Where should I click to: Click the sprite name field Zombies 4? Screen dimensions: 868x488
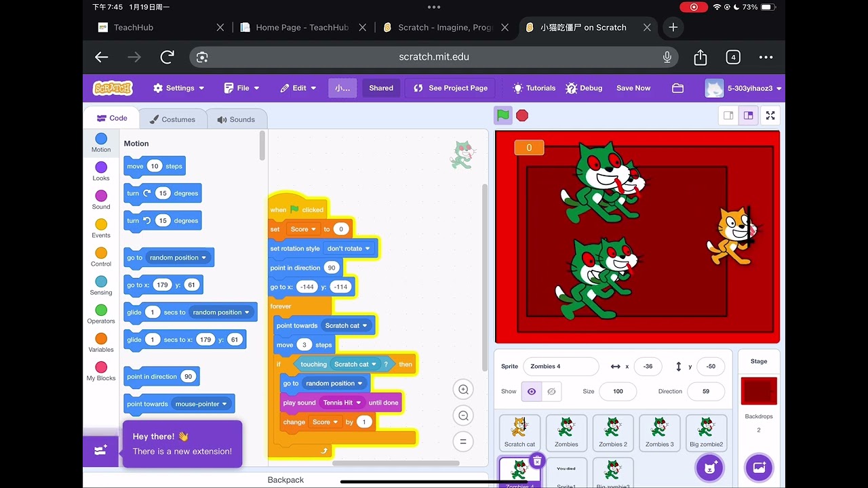(x=561, y=367)
